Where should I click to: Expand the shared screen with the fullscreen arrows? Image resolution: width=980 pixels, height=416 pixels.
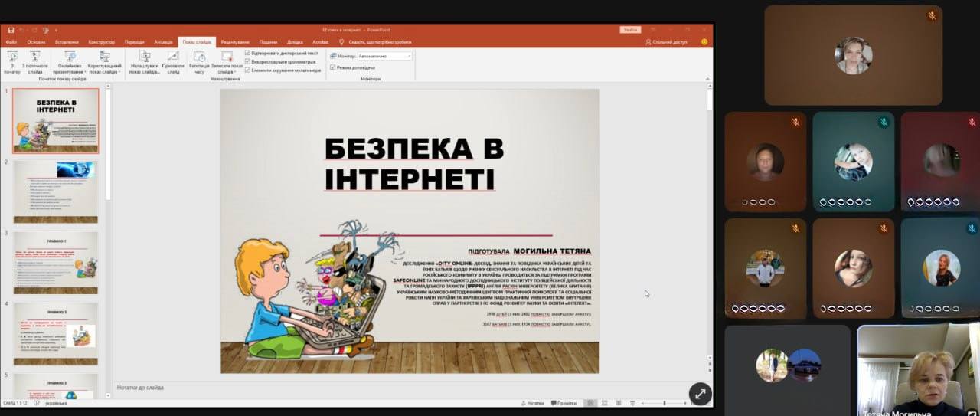coord(699,394)
